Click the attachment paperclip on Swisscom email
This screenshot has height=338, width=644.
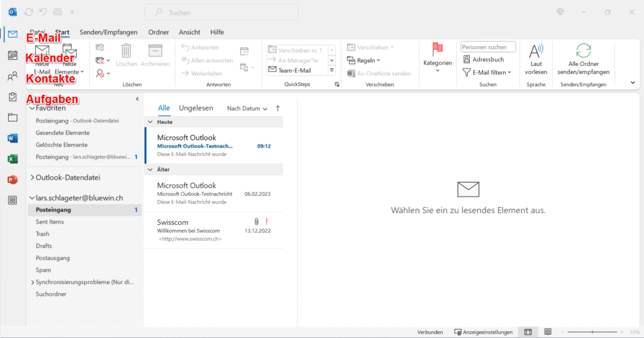tap(257, 222)
